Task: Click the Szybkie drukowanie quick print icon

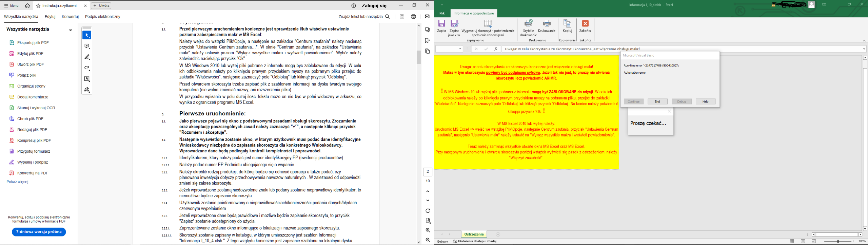Action: (x=528, y=24)
